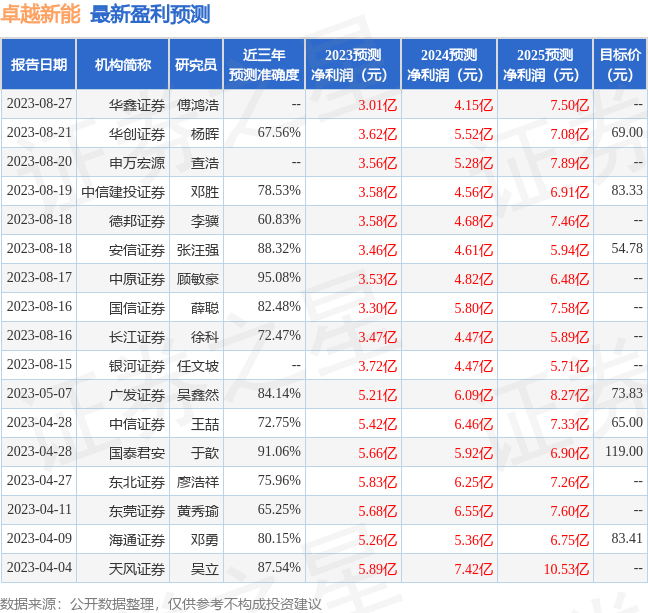Click accuracy value 91.06%
Screen dimensions: 648x613
click(279, 451)
